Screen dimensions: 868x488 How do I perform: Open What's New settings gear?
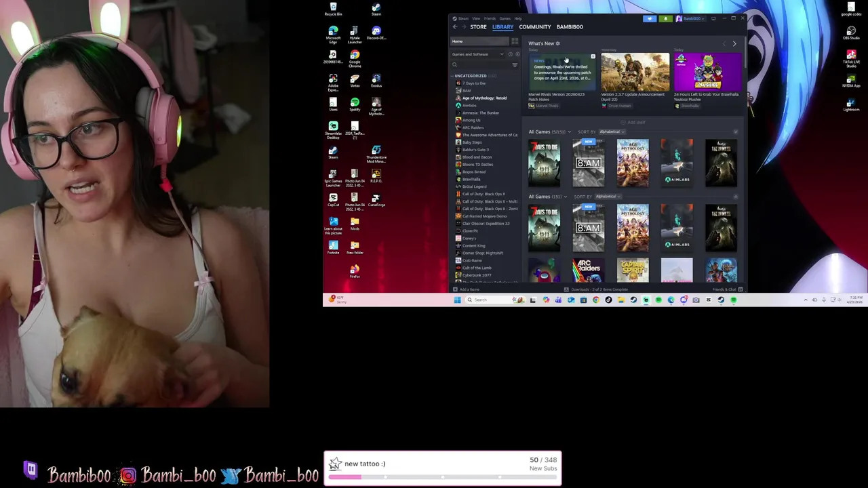(557, 43)
